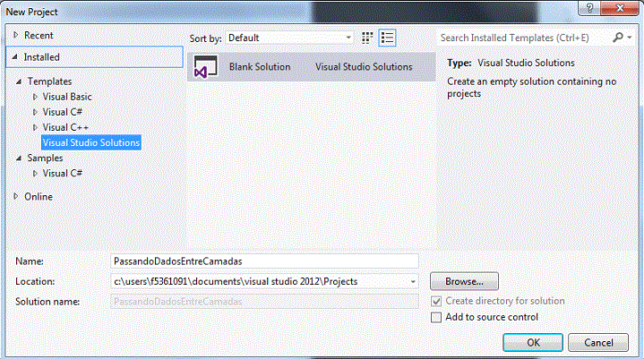This screenshot has height=359, width=644.
Task: Click the 'Type:' description label
Action: [x=459, y=63]
